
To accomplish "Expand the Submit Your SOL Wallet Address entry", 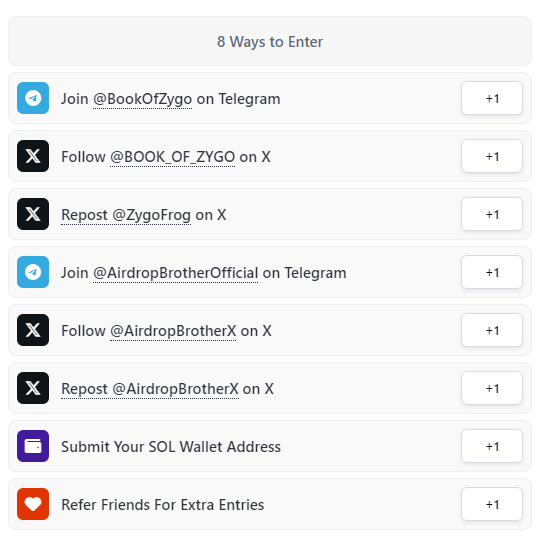I will (x=270, y=446).
